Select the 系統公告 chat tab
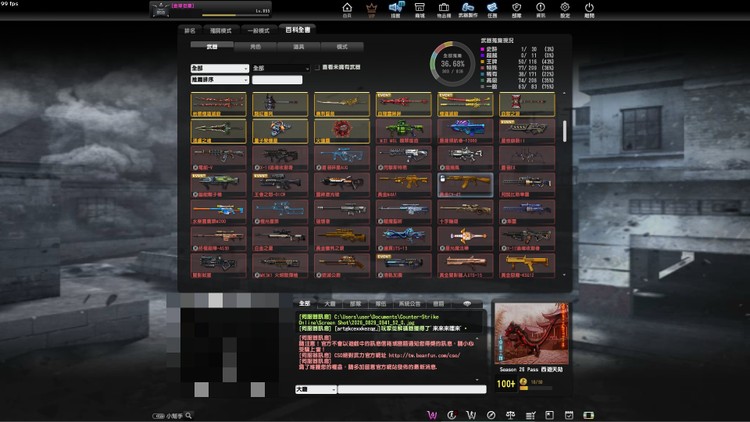This screenshot has width=750, height=422. click(x=409, y=304)
